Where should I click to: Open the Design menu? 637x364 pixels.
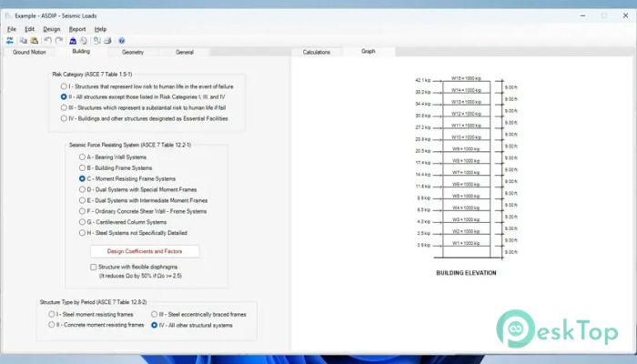click(51, 29)
